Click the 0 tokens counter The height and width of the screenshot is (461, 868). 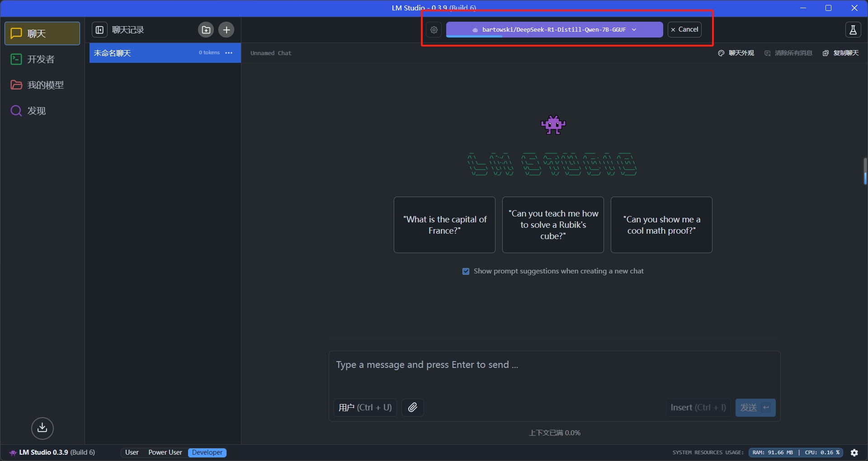[x=209, y=53]
